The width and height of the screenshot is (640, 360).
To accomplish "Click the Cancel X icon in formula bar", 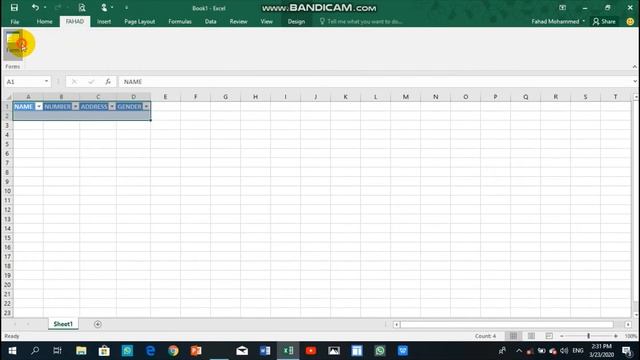I will point(74,82).
